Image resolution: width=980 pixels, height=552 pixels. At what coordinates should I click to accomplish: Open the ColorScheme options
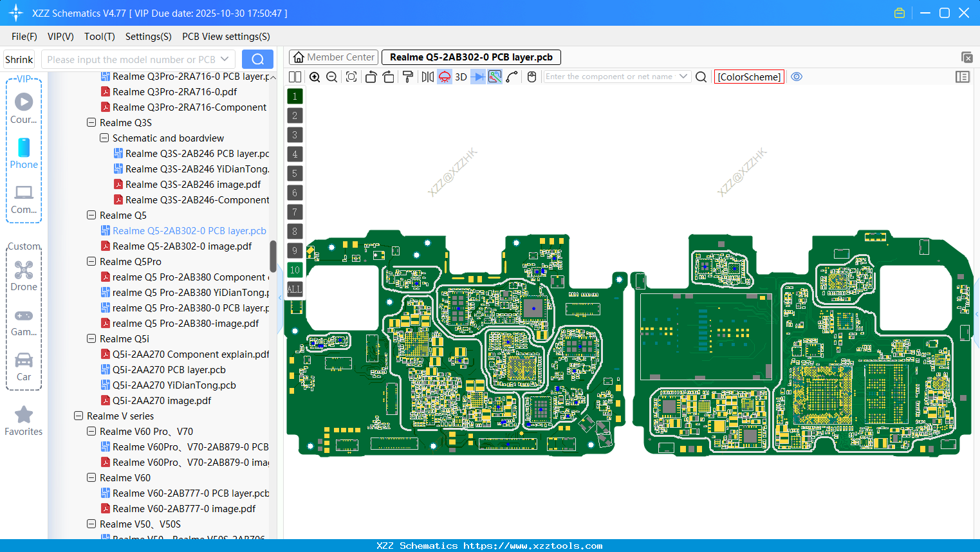click(749, 77)
